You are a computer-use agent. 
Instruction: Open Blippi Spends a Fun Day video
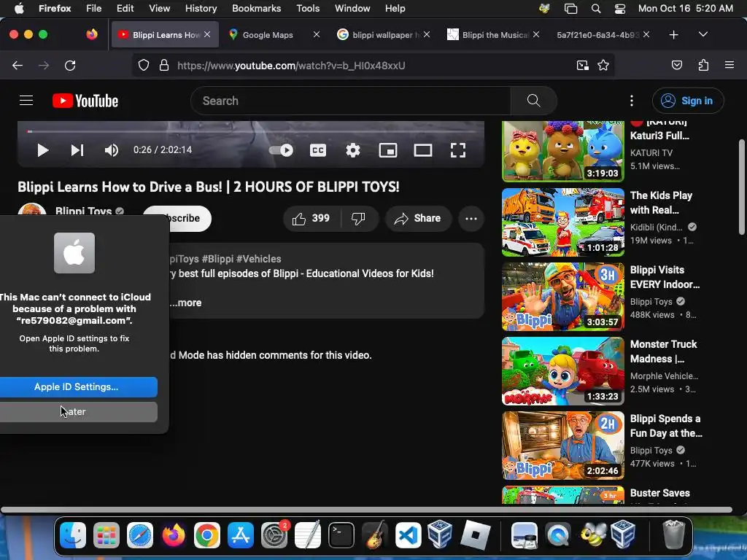562,446
